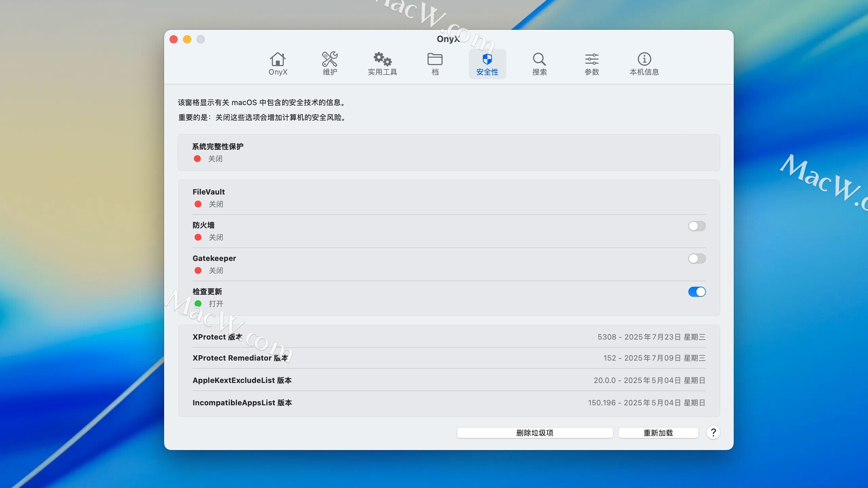Click the value 150.196 - 2025年5月04日 星期日
Viewport: 868px width, 488px height.
646,403
